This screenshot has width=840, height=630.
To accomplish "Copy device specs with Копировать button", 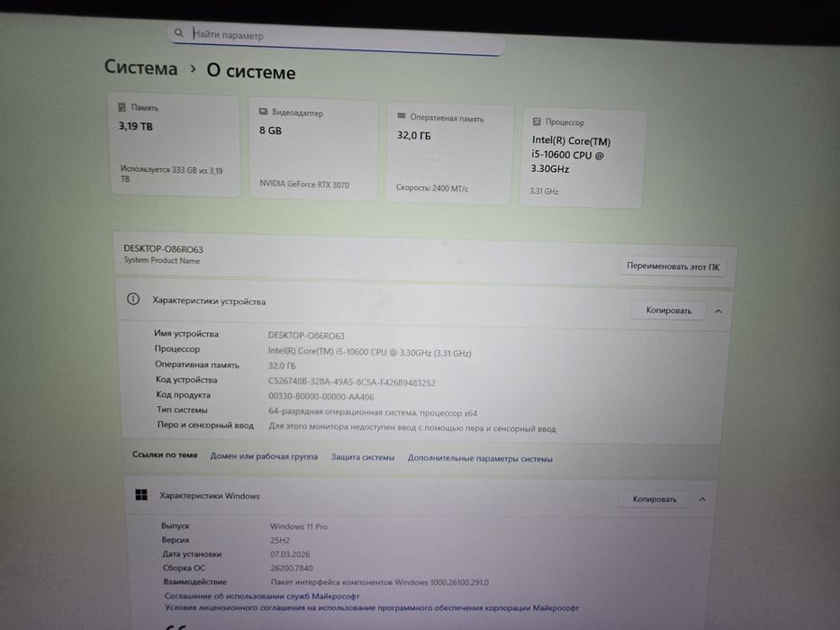I will tap(669, 310).
